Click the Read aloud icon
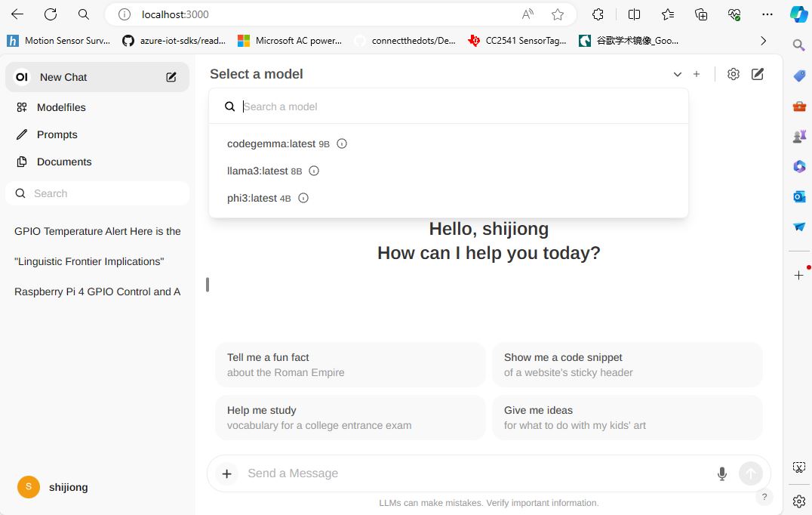Screen dimensions: 812x515 [x=527, y=14]
